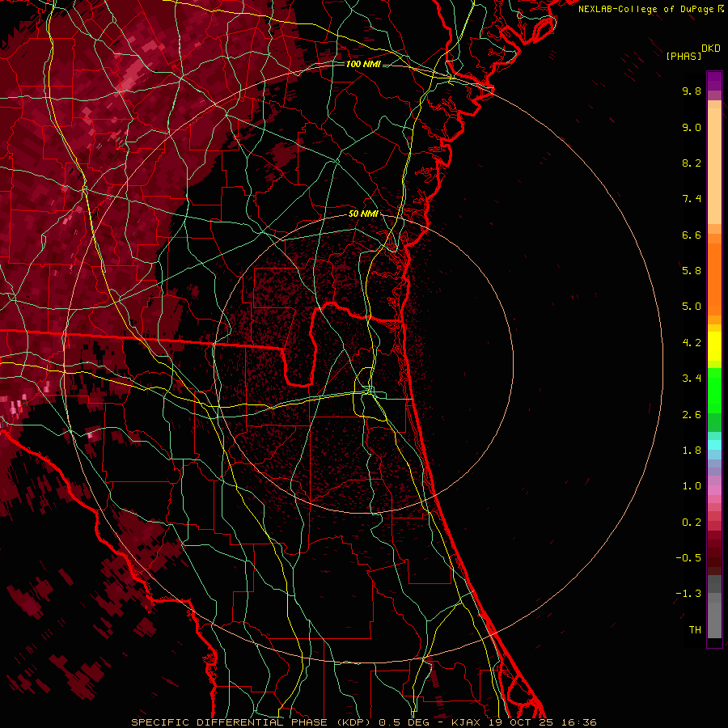Click the 4.2 scale label
Image resolution: width=728 pixels, height=728 pixels.
pyautogui.click(x=692, y=343)
